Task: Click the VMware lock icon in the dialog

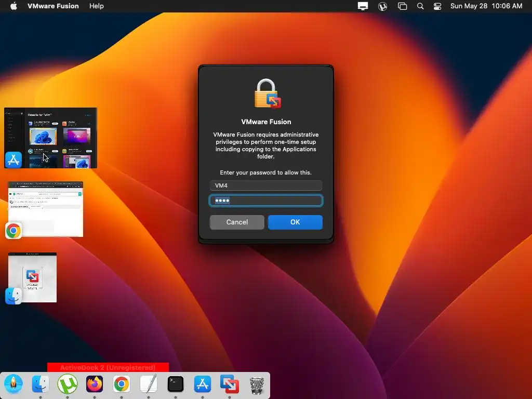Action: 268,94
